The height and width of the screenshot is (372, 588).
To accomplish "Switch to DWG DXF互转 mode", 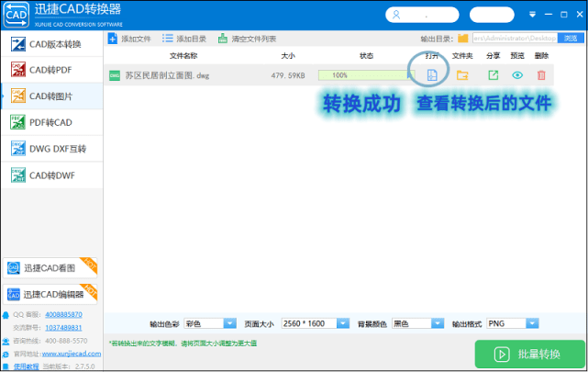I will (x=51, y=149).
